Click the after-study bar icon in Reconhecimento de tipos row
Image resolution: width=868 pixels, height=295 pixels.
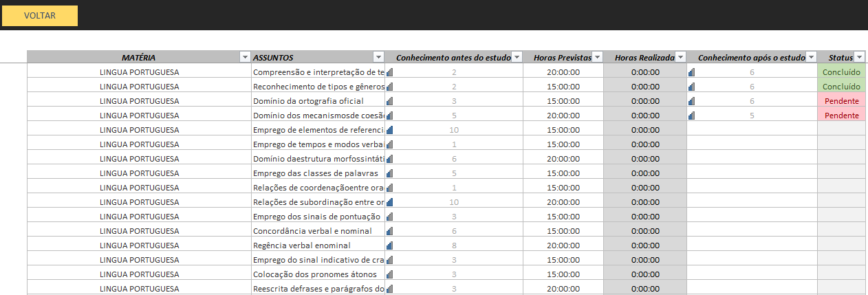tap(692, 86)
